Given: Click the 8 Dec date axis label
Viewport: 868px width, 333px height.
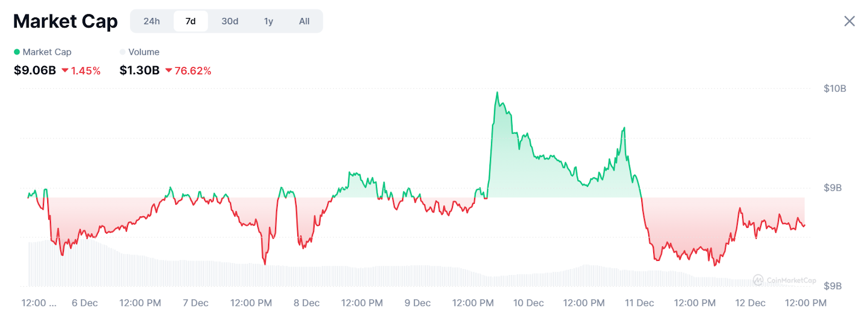Looking at the screenshot, I should (x=307, y=303).
